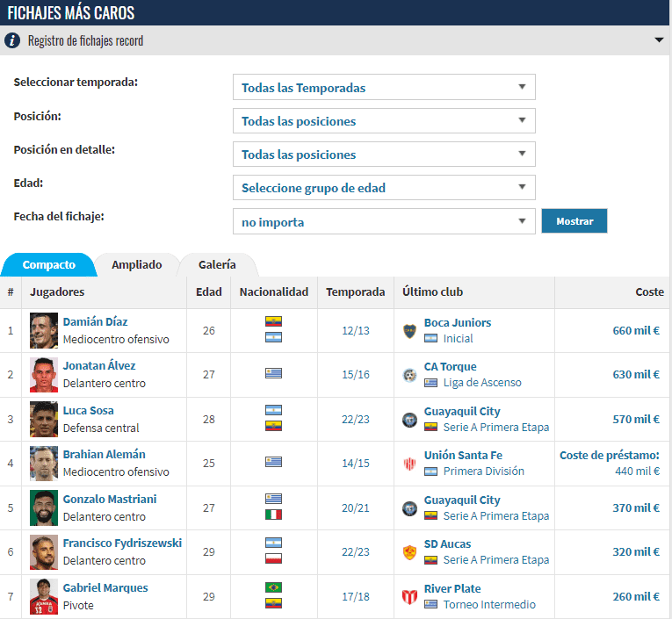The width and height of the screenshot is (672, 619).
Task: Open the Unión Santa Fe club link
Action: coord(463,455)
